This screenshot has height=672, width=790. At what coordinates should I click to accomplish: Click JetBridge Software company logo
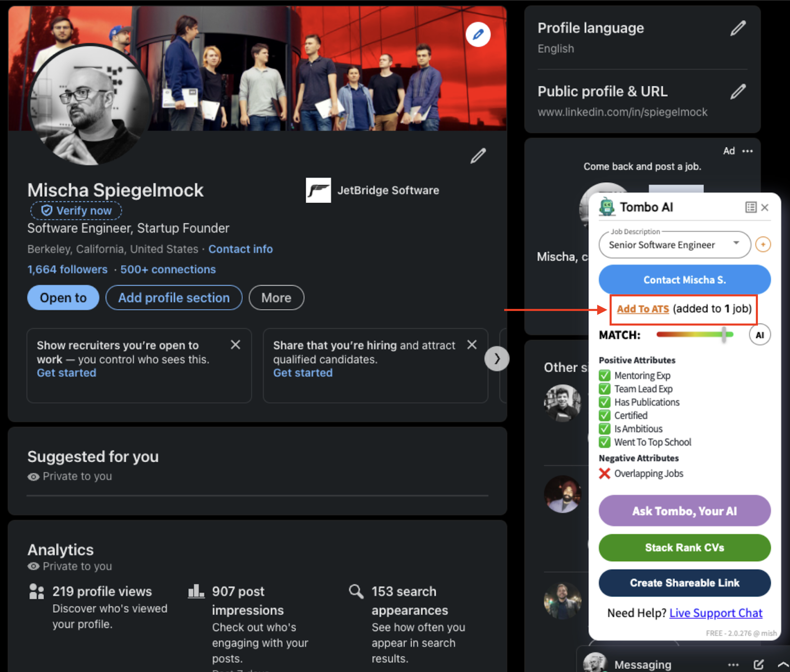(x=318, y=190)
